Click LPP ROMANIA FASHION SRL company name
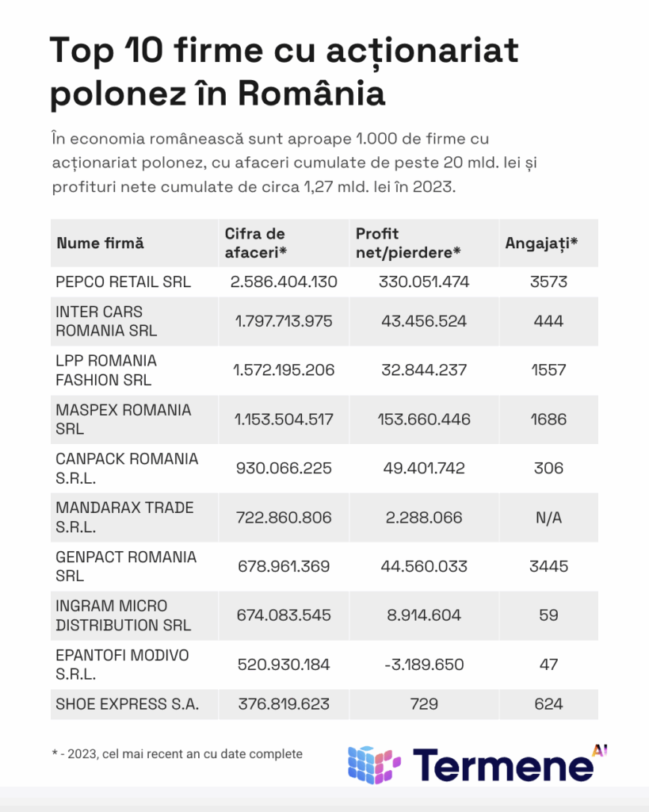This screenshot has height=812, width=649. (x=106, y=370)
